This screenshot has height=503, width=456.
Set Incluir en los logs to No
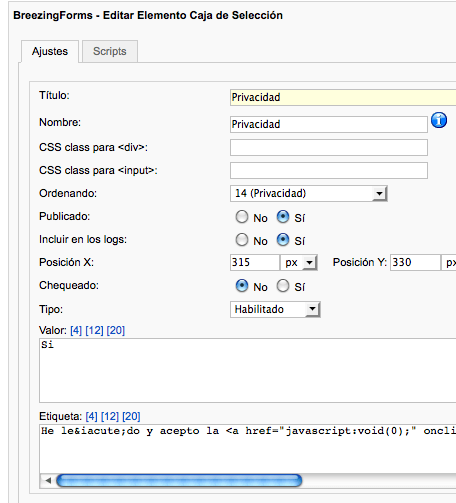242,240
